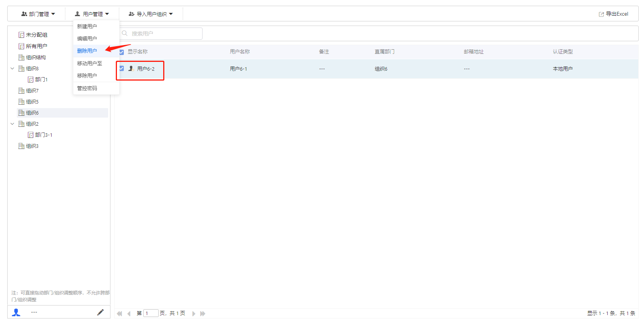This screenshot has width=644, height=325.
Task: Select 组织8 in the tree
Action: (x=32, y=68)
